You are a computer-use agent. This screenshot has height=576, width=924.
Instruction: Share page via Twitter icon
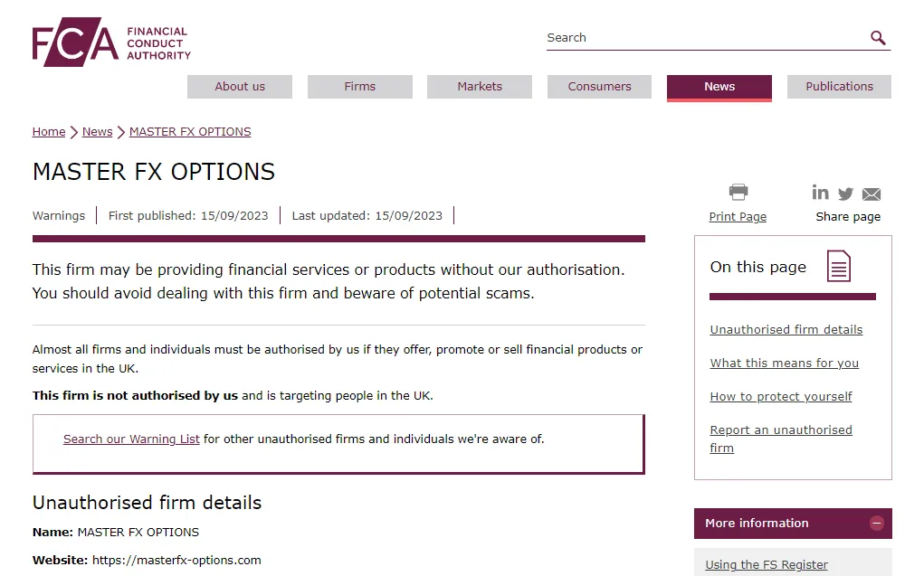pyautogui.click(x=845, y=194)
